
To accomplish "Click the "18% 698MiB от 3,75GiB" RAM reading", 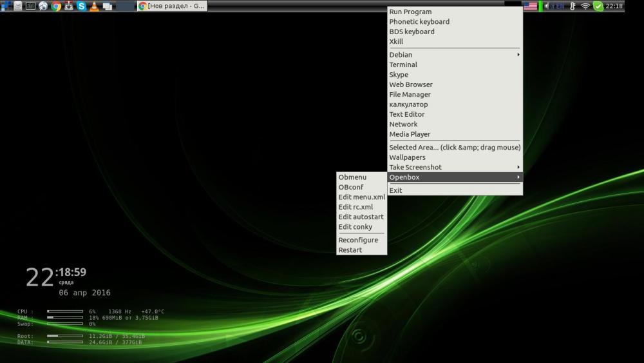I will coord(123,318).
